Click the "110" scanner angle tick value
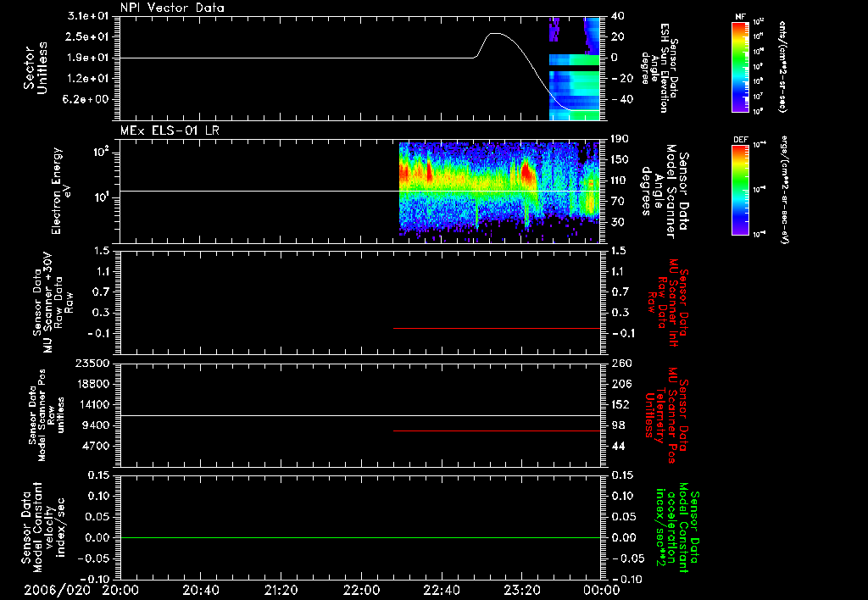Screen dimensions: 868x600 (620, 181)
